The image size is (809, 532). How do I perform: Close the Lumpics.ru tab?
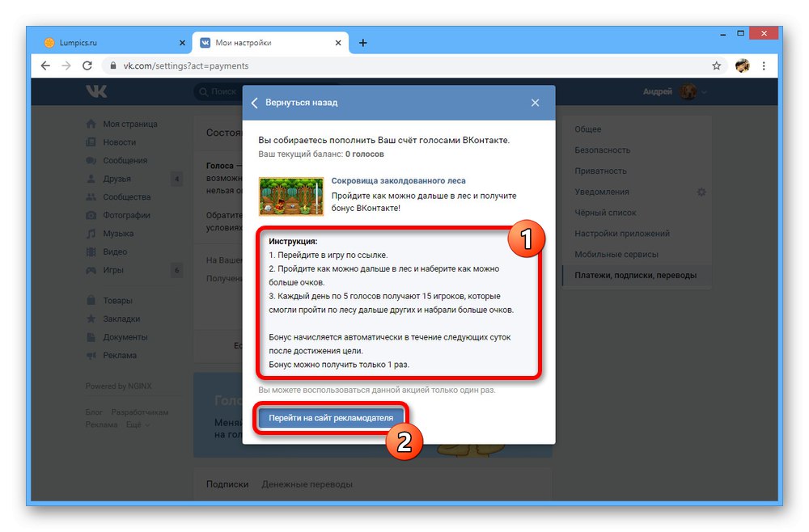click(x=182, y=43)
